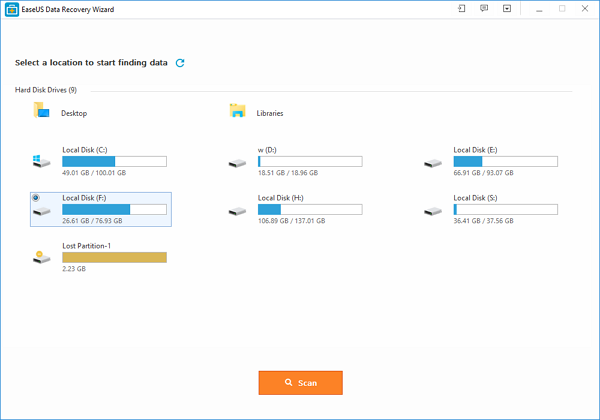This screenshot has width=600, height=420.
Task: Click the Lost Partition-1 label
Action: pos(86,246)
